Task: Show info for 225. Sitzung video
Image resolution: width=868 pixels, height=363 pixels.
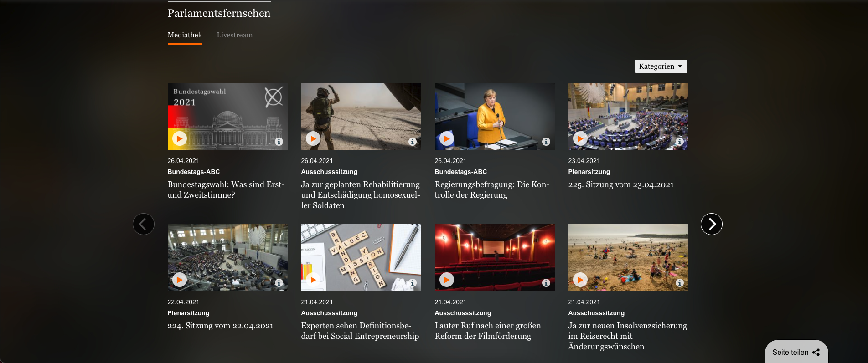Action: pyautogui.click(x=680, y=142)
